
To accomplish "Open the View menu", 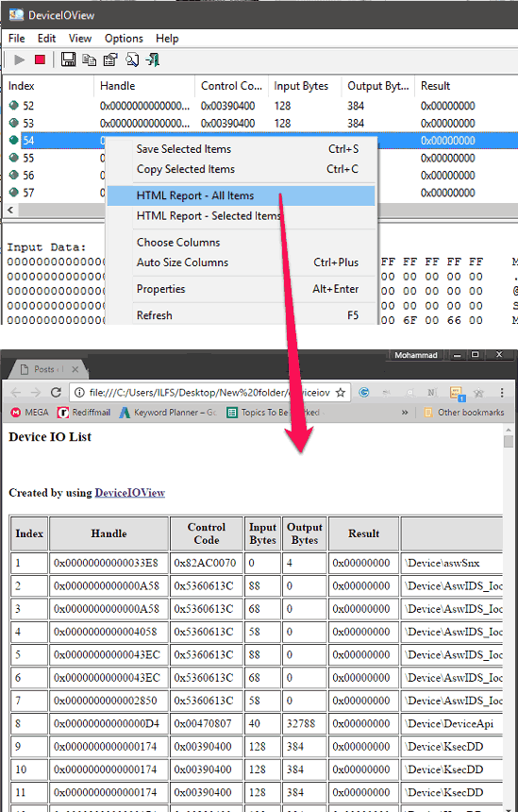I will (x=80, y=39).
